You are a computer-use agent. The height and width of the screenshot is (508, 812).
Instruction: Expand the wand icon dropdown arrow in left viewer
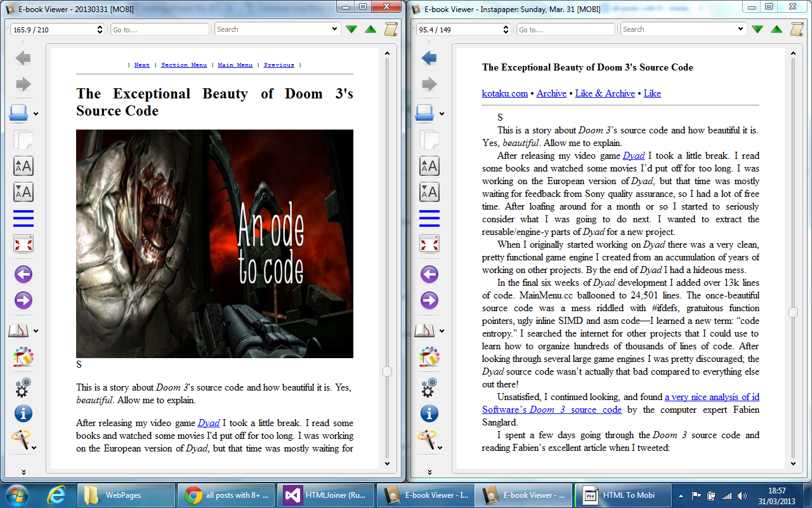pyautogui.click(x=34, y=447)
